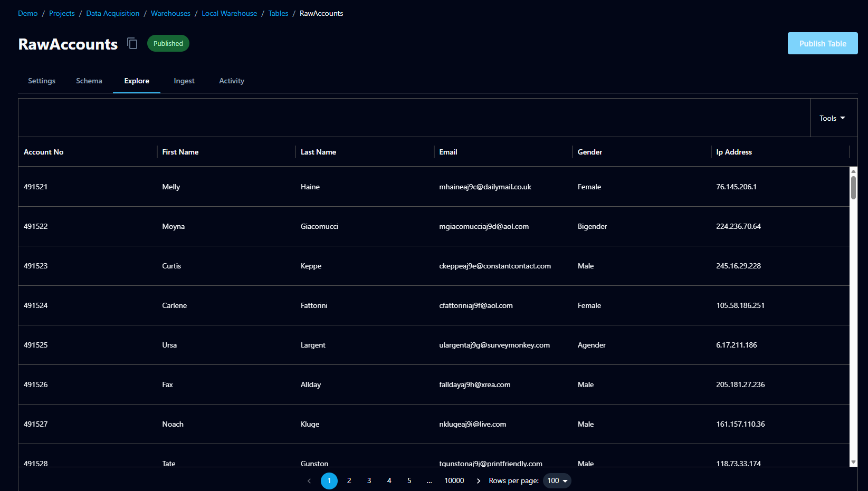
Task: Open the Tables breadcrumb link
Action: click(279, 13)
